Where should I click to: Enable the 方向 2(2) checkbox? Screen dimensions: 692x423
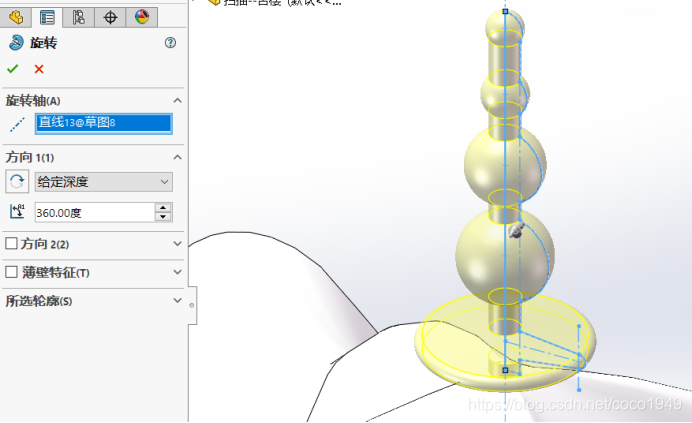click(11, 243)
